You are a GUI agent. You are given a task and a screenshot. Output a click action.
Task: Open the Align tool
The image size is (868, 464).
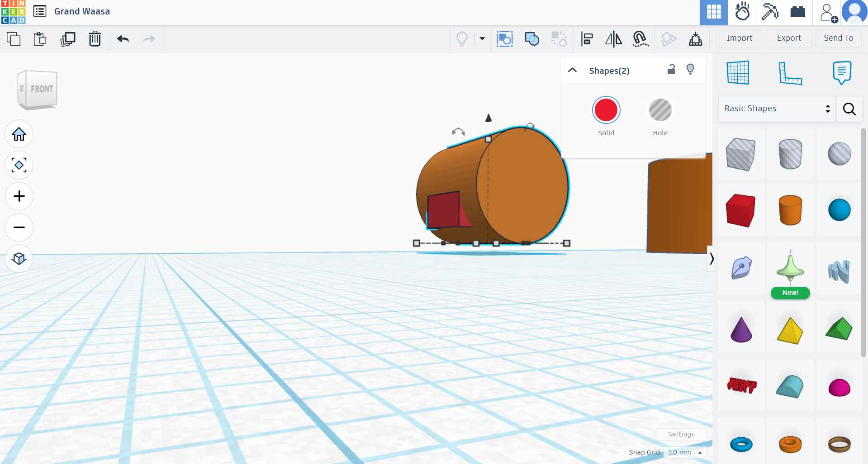587,39
